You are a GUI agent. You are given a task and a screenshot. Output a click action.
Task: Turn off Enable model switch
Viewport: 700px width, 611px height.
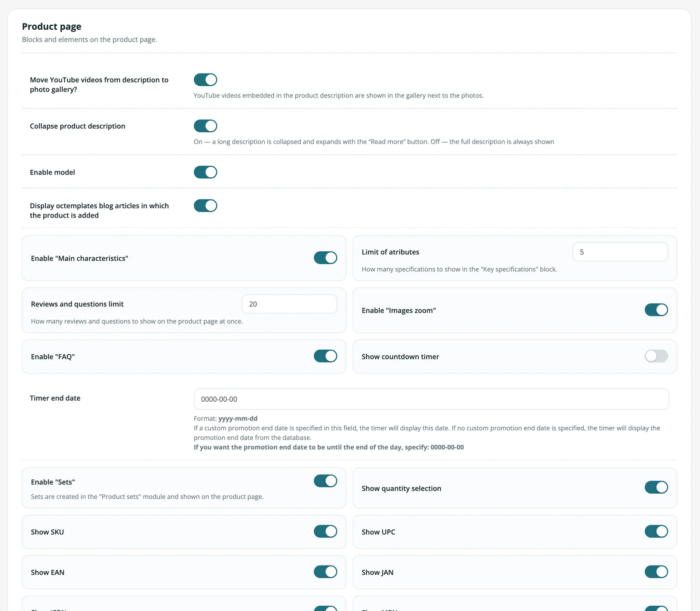(205, 172)
